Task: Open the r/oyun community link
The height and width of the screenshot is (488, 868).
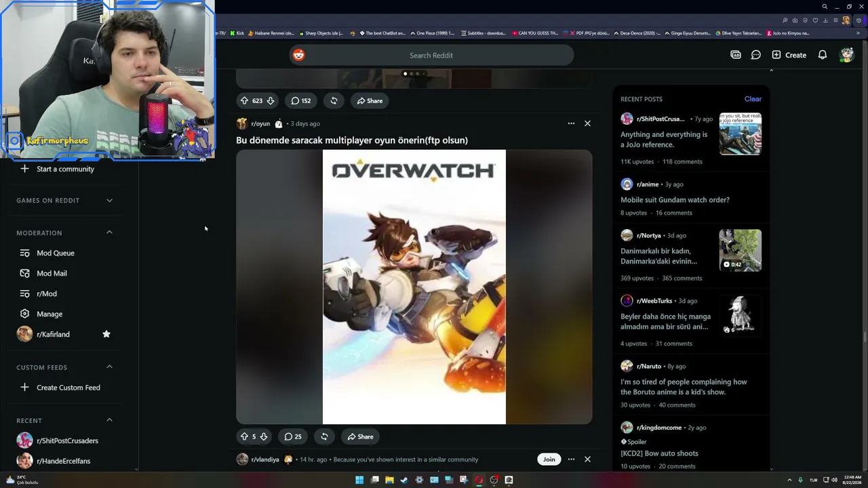Action: pyautogui.click(x=260, y=124)
